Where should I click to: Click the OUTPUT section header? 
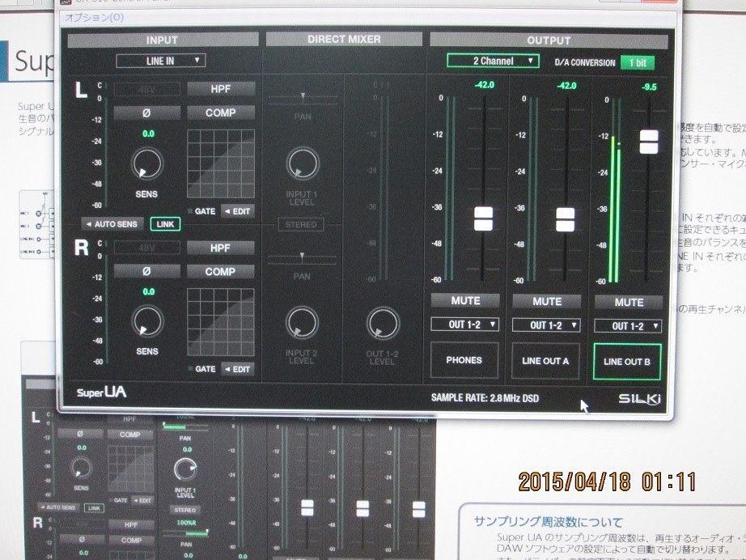[549, 40]
